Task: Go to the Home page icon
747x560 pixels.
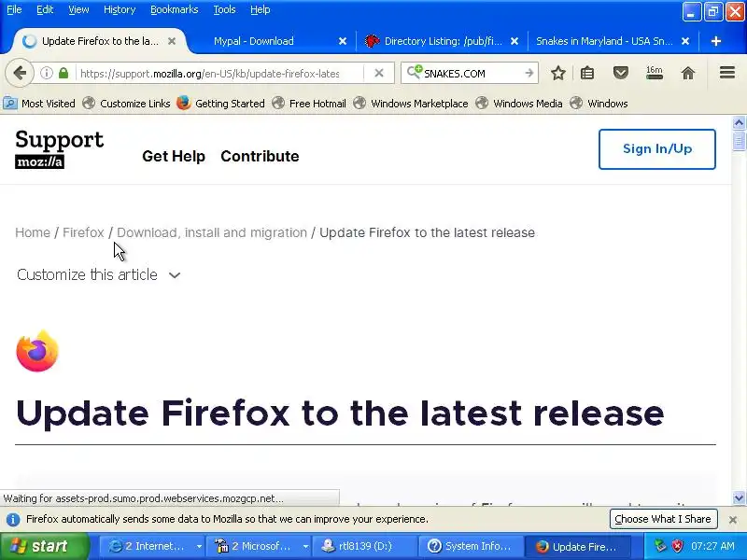Action: [688, 74]
